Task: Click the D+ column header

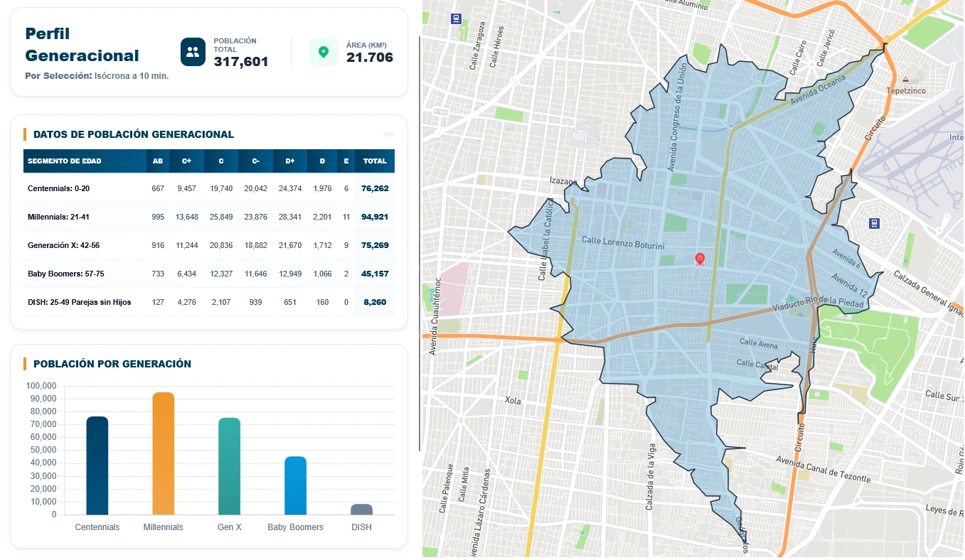Action: tap(290, 161)
